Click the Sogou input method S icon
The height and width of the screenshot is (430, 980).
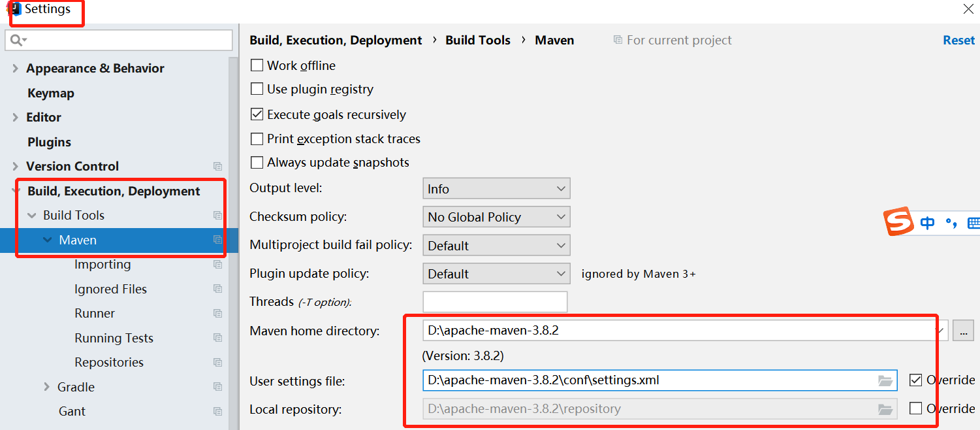pos(898,222)
